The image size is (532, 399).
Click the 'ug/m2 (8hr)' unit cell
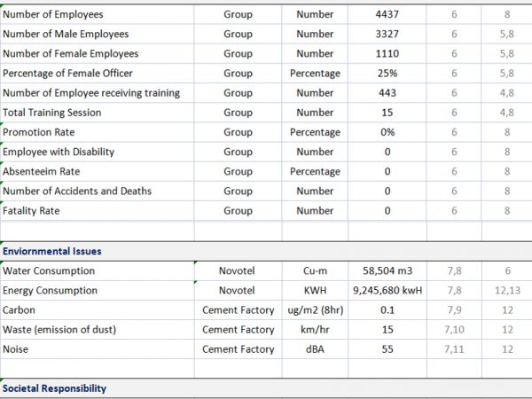(x=315, y=310)
